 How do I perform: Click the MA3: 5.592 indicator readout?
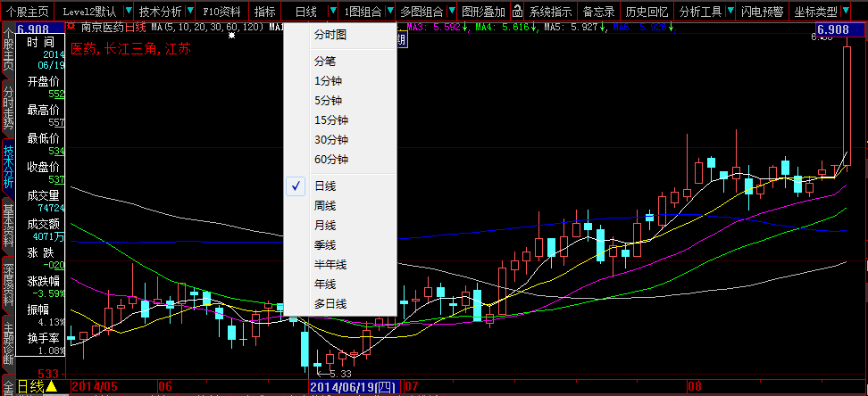click(438, 27)
